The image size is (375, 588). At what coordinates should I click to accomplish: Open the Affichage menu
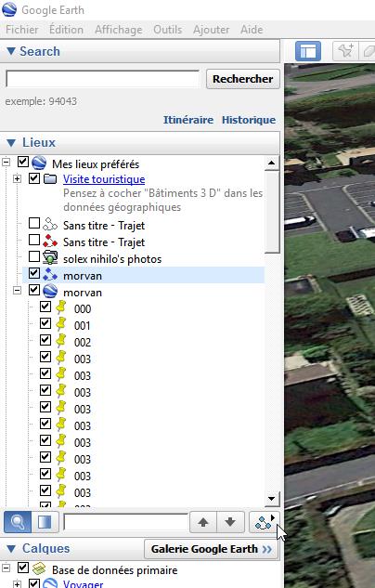tap(119, 29)
